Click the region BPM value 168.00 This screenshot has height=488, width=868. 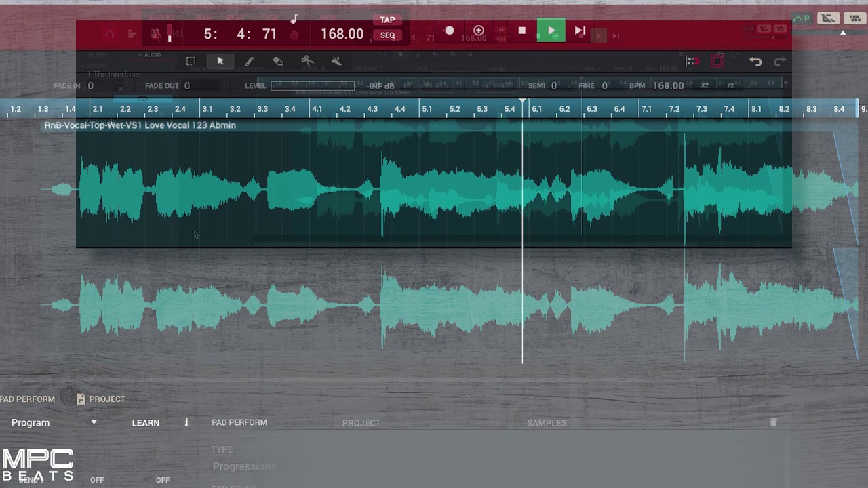coord(668,86)
